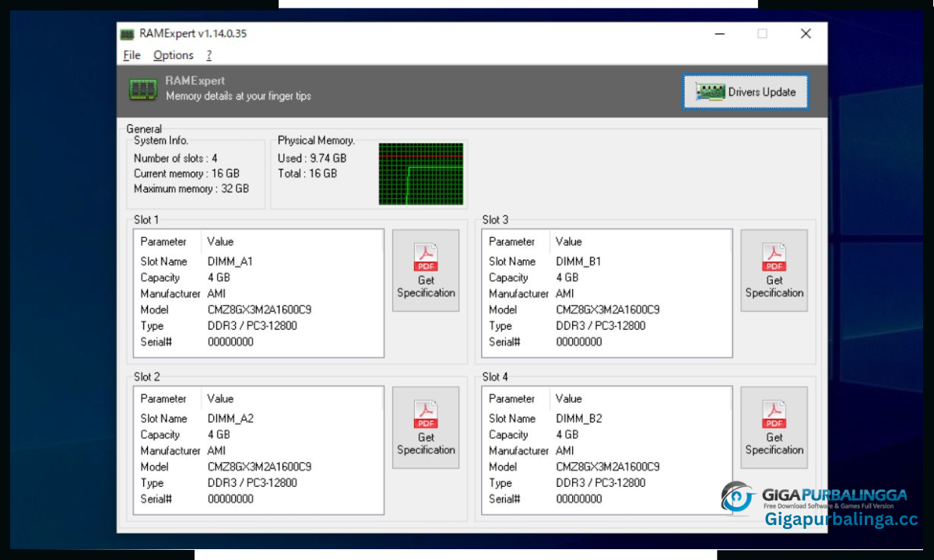The height and width of the screenshot is (560, 934).
Task: Click Slot 1 Type value DDR3 / PC3-12800
Action: tap(252, 326)
